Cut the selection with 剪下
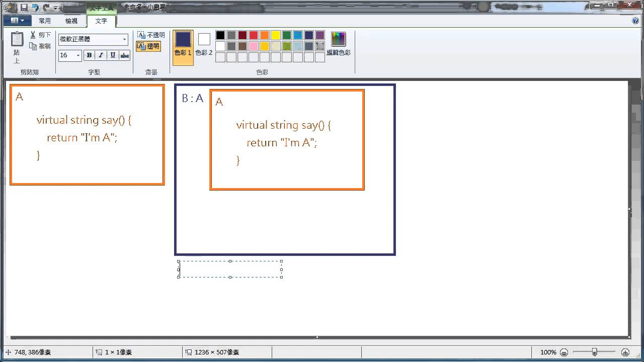644x362 pixels. tap(40, 35)
